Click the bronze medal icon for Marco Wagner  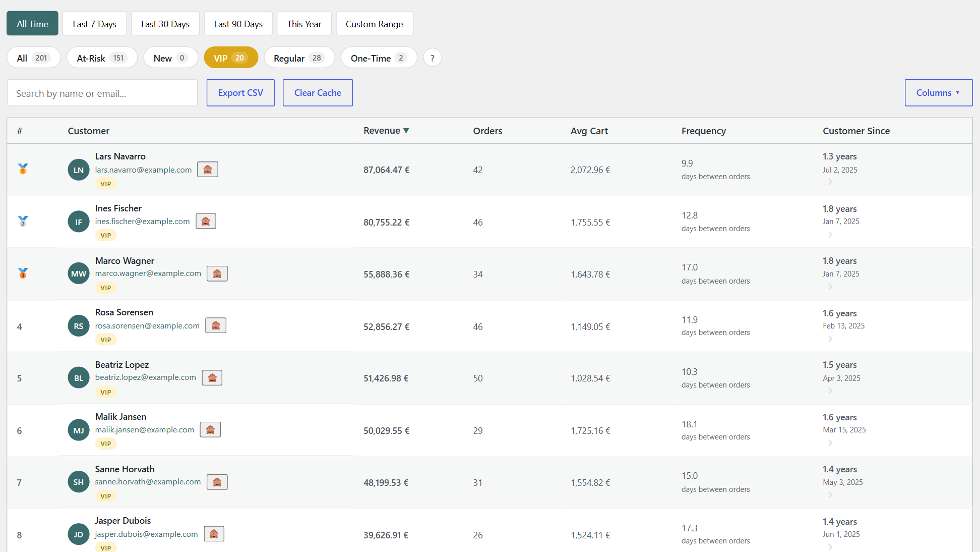pos(23,273)
